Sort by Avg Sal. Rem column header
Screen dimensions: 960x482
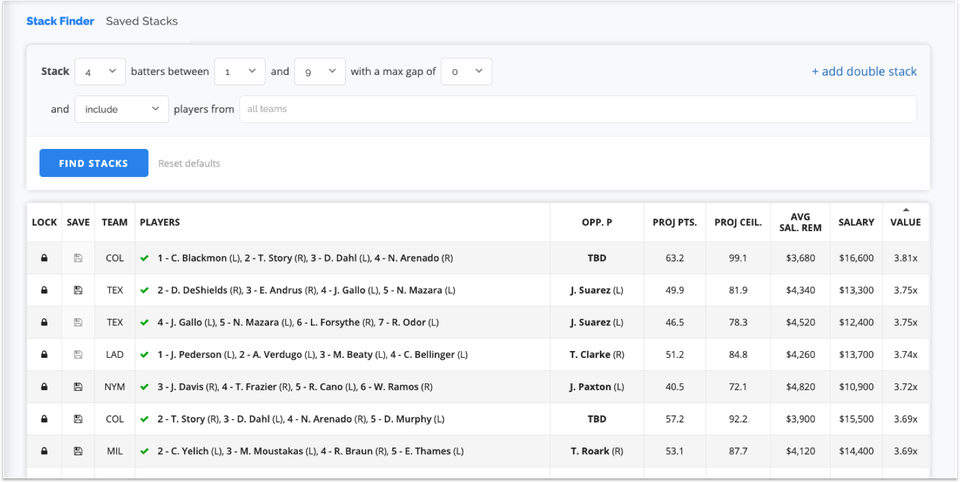click(x=800, y=222)
